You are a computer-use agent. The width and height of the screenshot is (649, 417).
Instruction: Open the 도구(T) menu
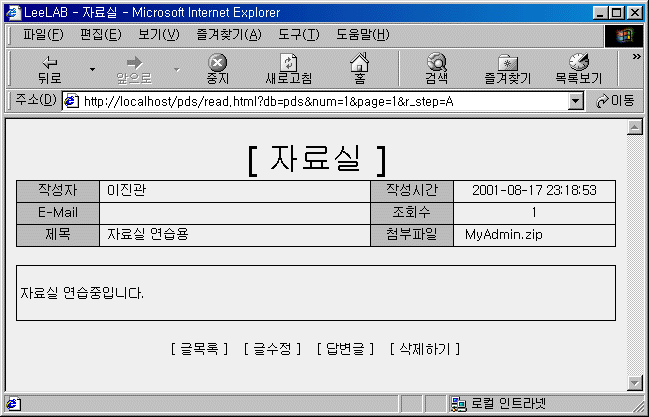point(298,35)
